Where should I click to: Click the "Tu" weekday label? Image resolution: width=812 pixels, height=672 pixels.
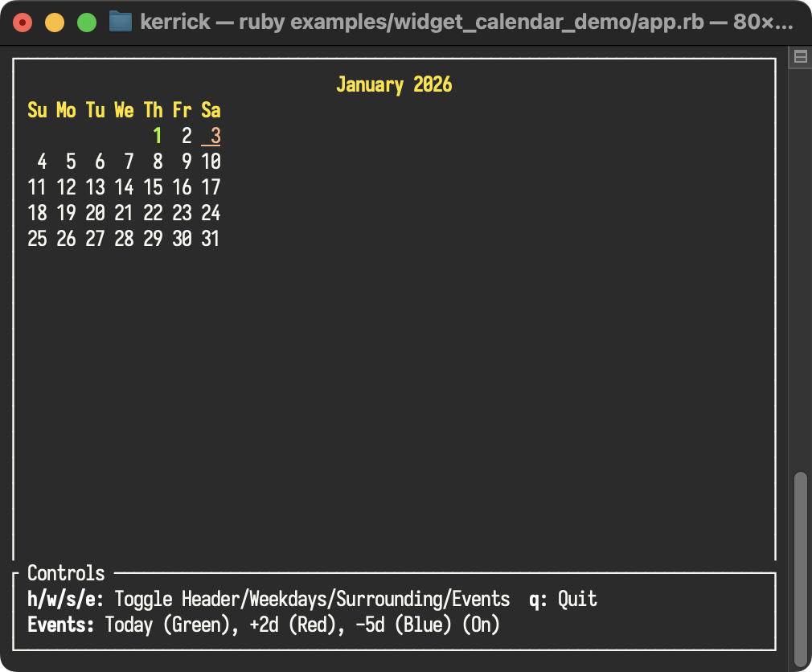(x=96, y=110)
